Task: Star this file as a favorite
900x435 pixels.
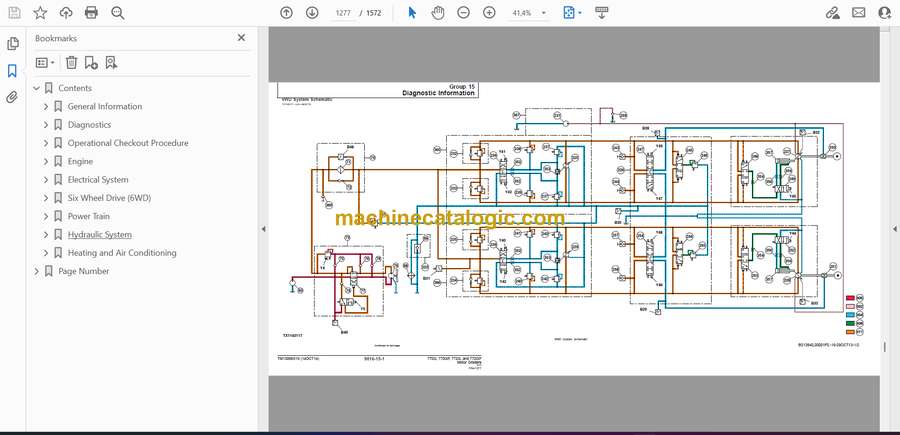Action: 40,13
